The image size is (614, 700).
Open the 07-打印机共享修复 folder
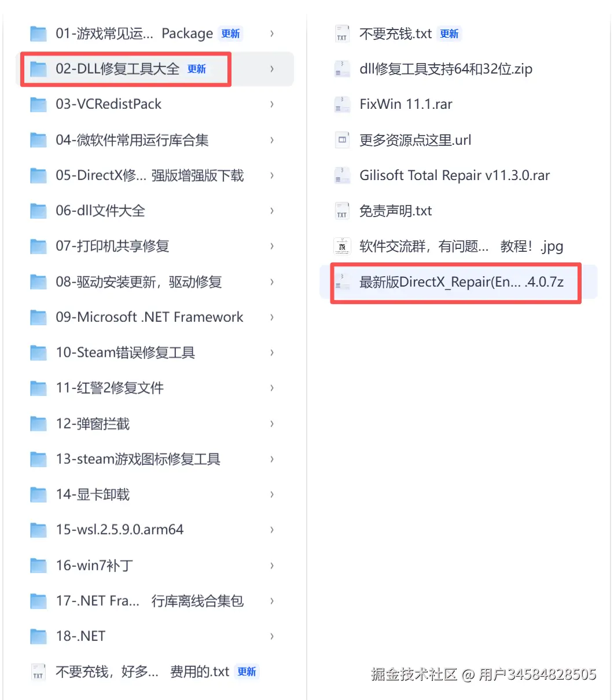pyautogui.click(x=155, y=247)
